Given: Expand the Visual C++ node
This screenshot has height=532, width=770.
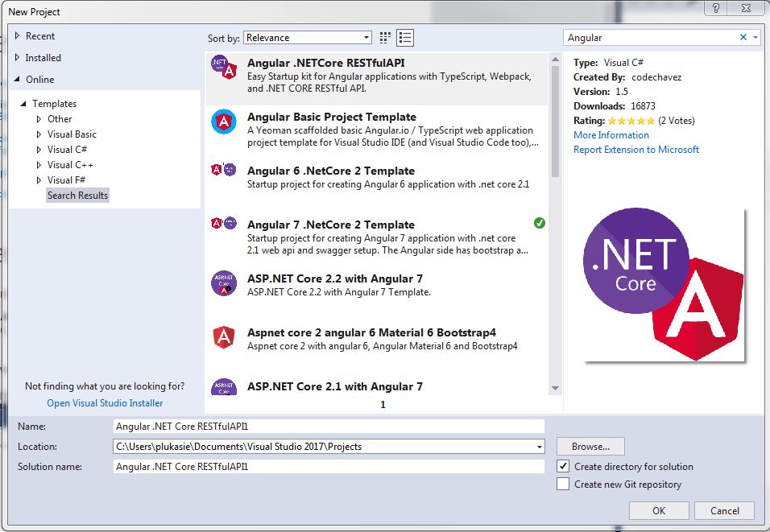Looking at the screenshot, I should [39, 165].
